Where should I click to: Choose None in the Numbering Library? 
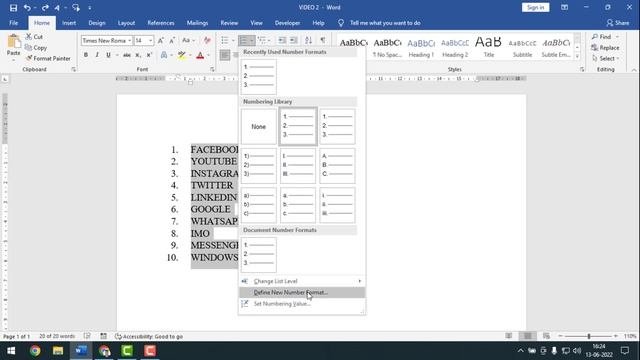[258, 127]
